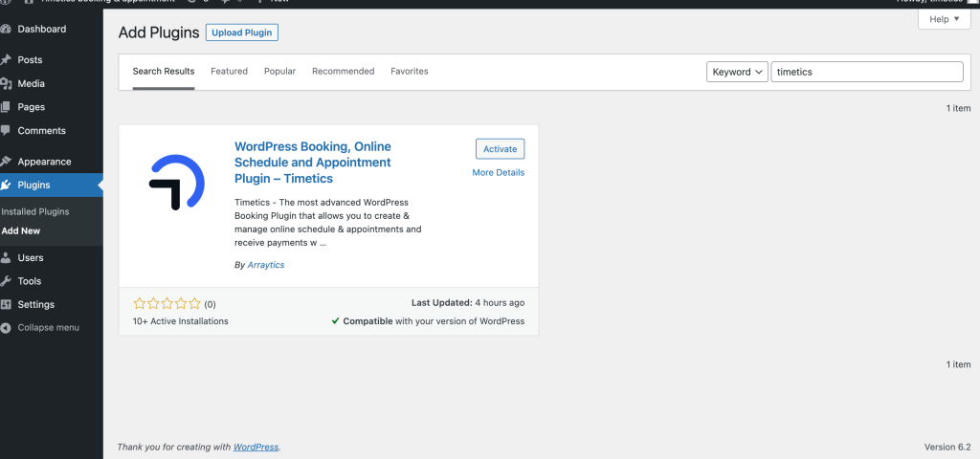The width and height of the screenshot is (980, 459).
Task: Activate the Timetics plugin
Action: coord(500,148)
